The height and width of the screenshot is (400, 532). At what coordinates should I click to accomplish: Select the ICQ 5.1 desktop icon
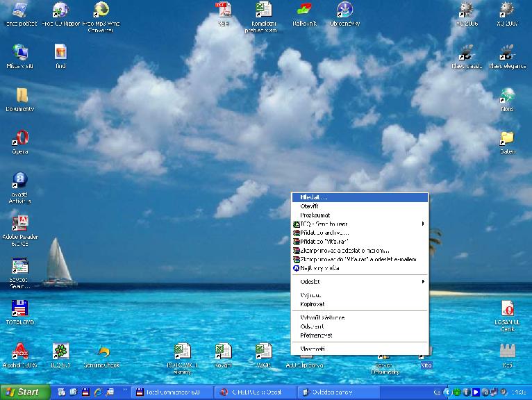click(61, 351)
